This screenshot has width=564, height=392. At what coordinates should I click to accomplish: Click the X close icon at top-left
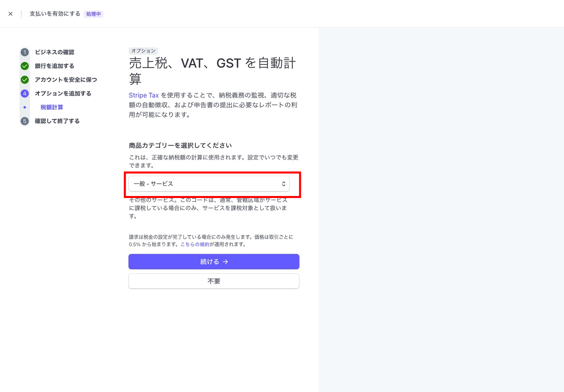coord(11,14)
